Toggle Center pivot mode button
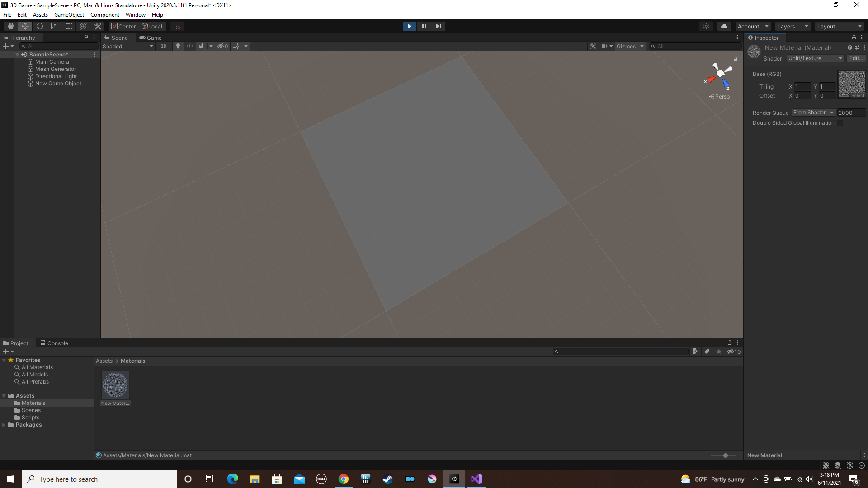This screenshot has height=488, width=868. (x=123, y=26)
